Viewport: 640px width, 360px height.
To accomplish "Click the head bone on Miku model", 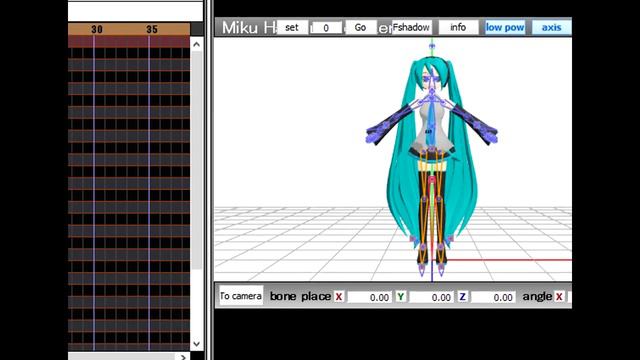I will tap(432, 80).
